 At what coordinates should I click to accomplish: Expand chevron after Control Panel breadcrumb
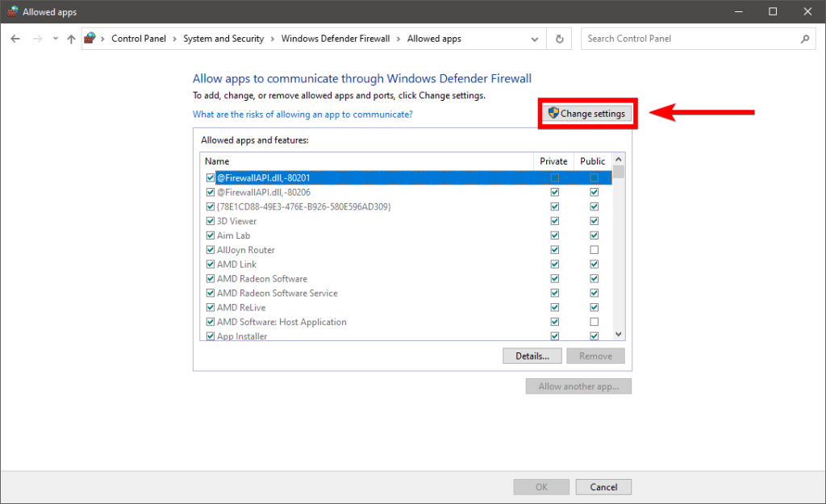coord(174,39)
